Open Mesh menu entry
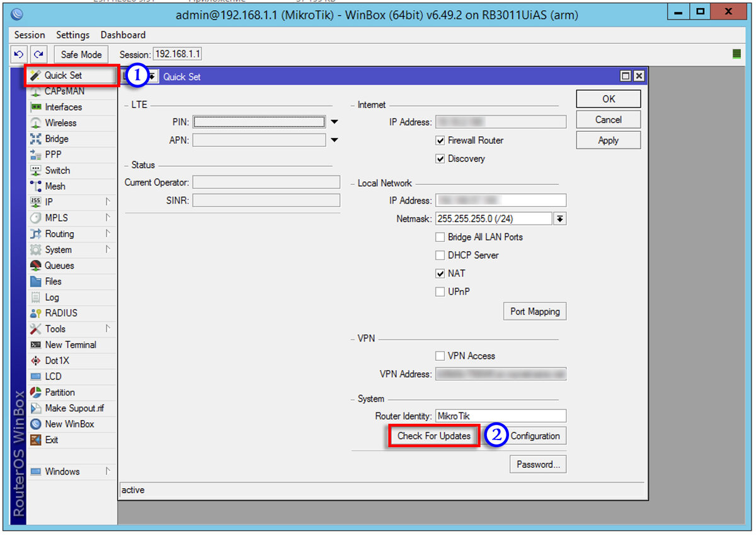 point(55,186)
